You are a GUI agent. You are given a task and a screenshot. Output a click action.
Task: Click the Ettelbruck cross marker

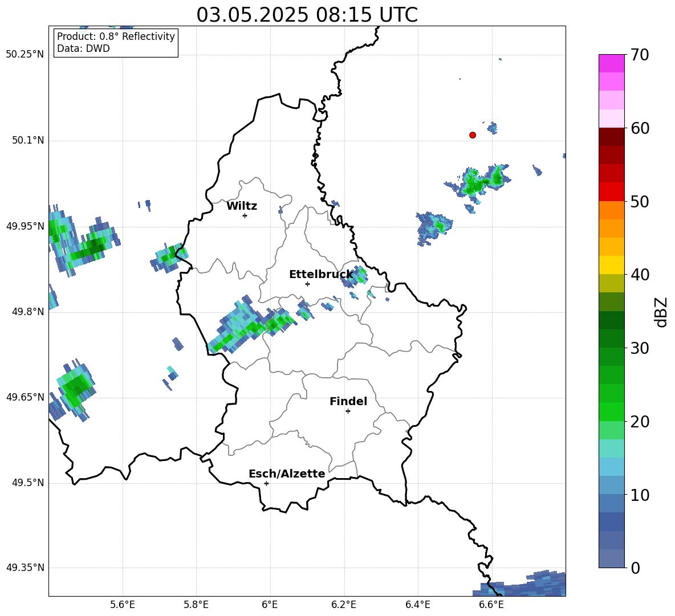click(x=307, y=284)
